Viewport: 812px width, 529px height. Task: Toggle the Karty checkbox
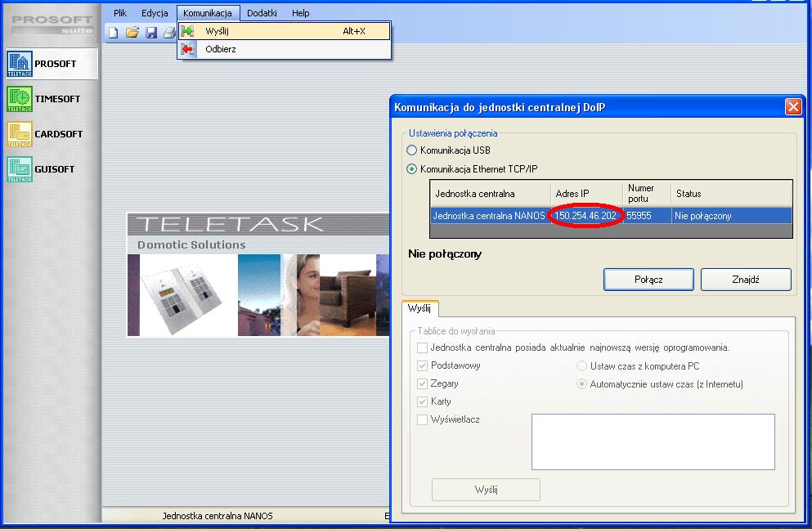pos(422,401)
